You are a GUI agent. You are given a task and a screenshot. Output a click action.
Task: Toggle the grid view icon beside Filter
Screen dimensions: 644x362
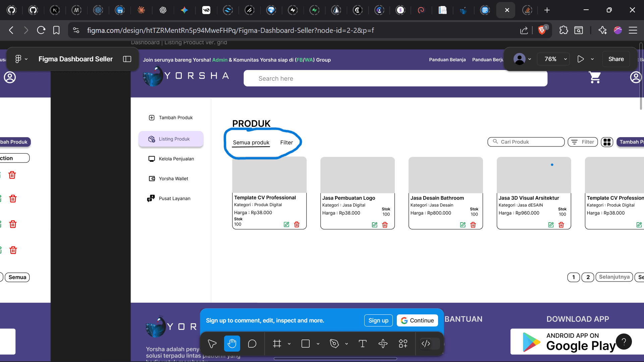point(607,142)
